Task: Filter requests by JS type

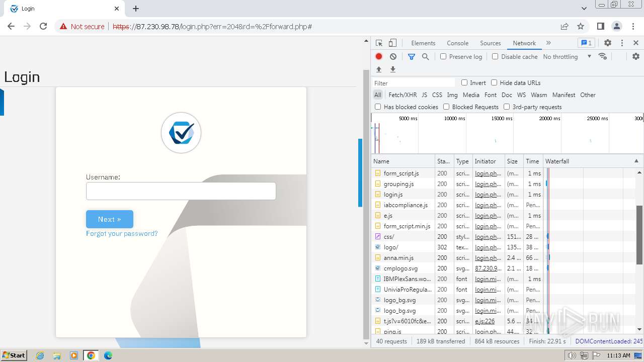Action: coord(424,95)
